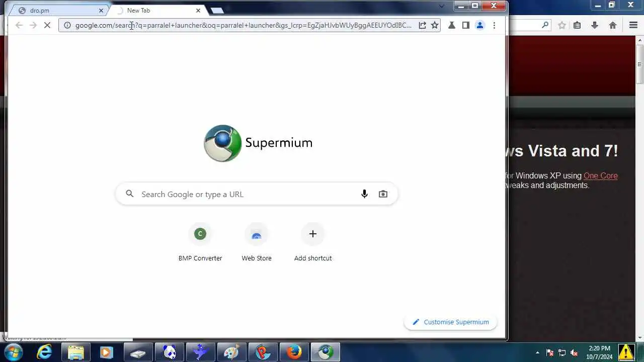Open One Core link in Firefox window
The width and height of the screenshot is (644, 362).
pyautogui.click(x=600, y=175)
